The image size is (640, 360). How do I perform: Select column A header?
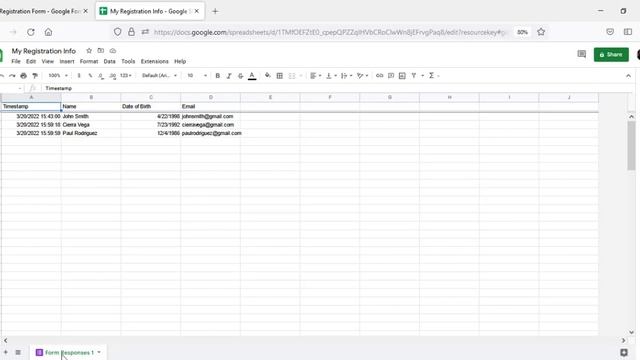pos(31,98)
